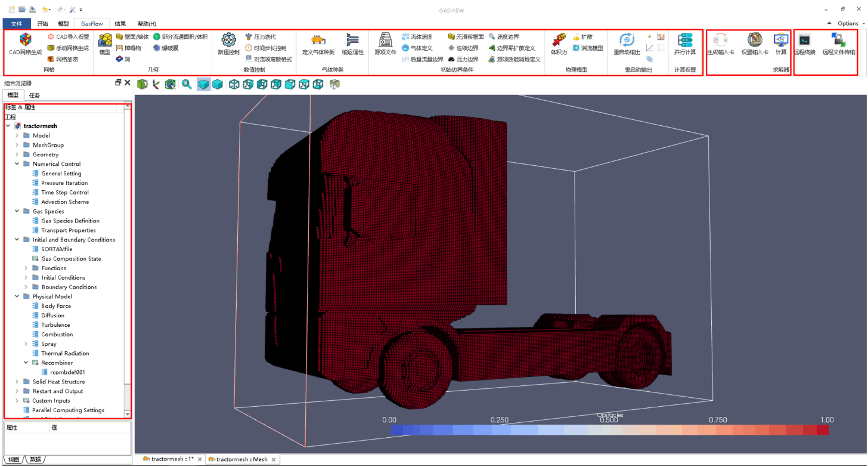868x467 pixels.
Task: Expand the Geometry folder node
Action: (17, 154)
